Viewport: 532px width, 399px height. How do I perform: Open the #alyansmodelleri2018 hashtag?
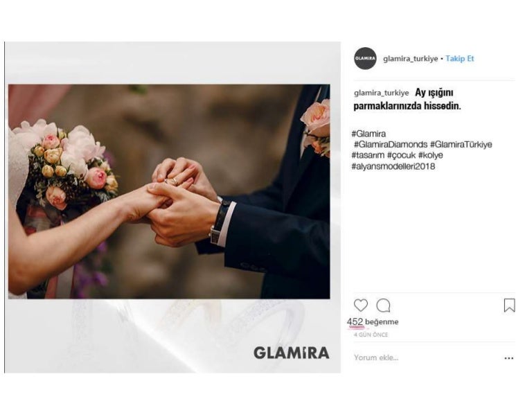coord(393,166)
